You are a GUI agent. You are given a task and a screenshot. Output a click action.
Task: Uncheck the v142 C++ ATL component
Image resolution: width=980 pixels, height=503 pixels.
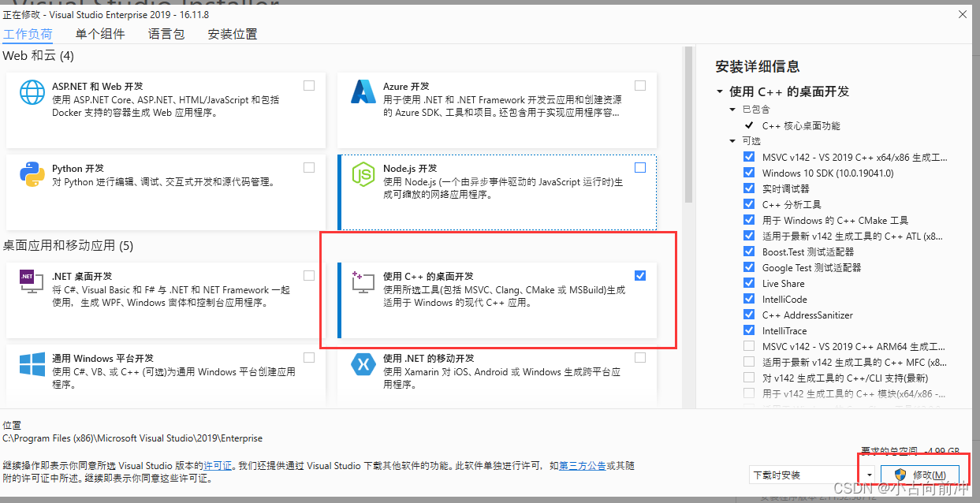(748, 236)
